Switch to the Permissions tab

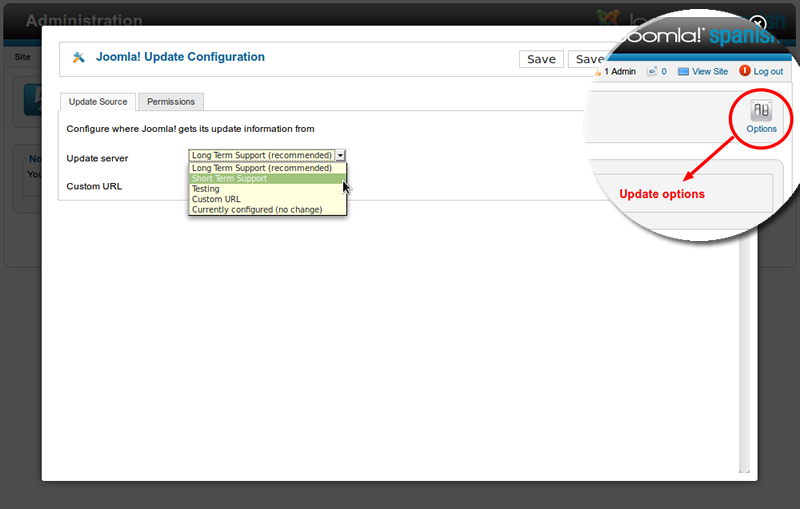coord(171,101)
